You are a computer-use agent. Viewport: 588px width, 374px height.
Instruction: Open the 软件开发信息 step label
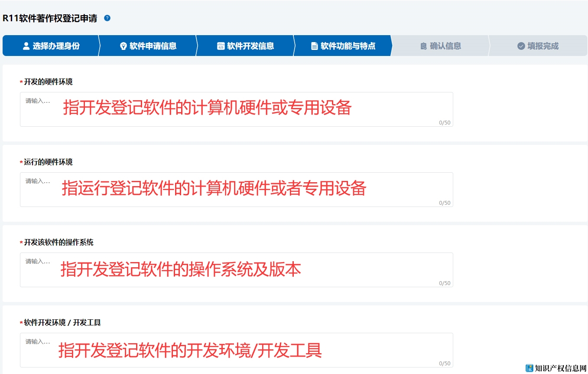coord(250,46)
